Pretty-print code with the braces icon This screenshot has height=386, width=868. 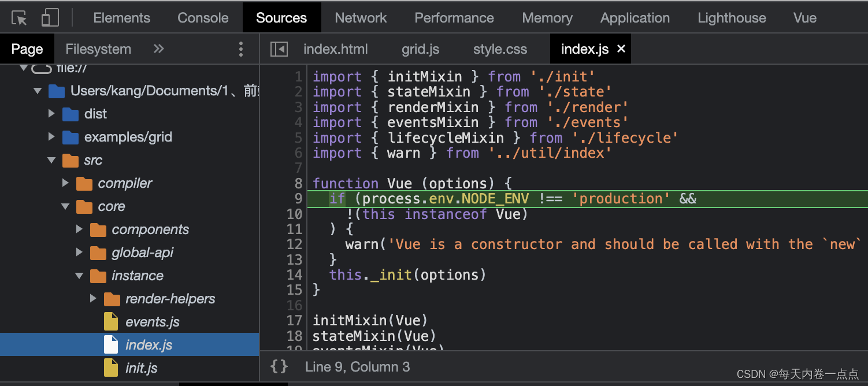pos(279,366)
